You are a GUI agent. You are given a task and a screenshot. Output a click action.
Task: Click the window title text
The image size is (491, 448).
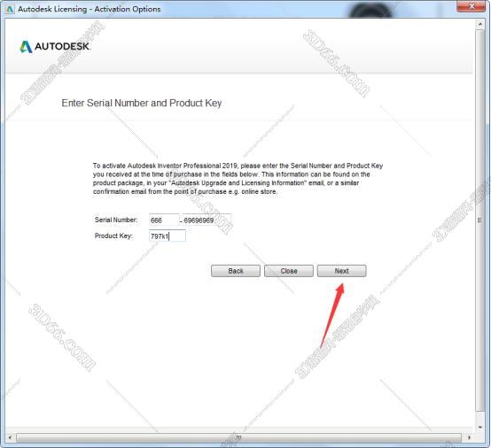coord(90,9)
